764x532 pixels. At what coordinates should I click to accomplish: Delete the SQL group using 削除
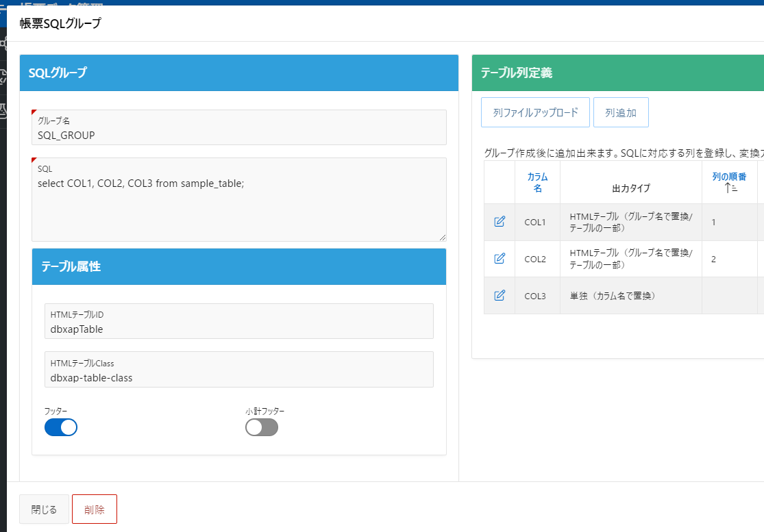pyautogui.click(x=94, y=509)
